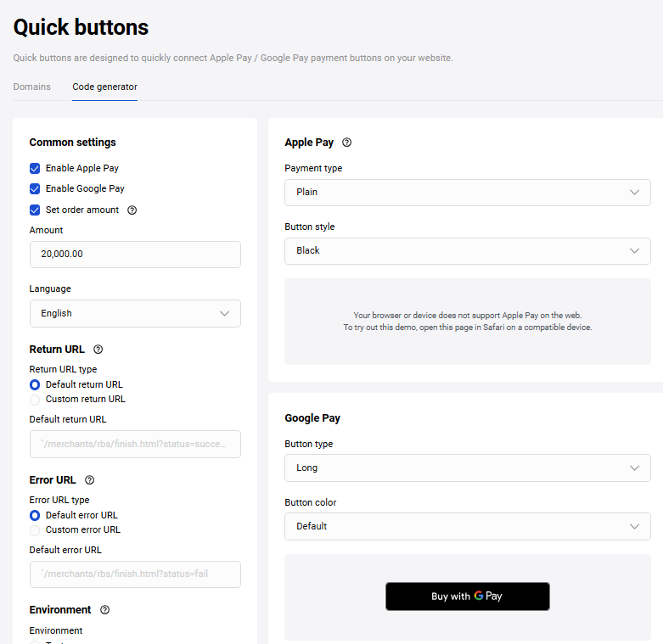Click help icon beside Environment heading
Screen dimensions: 663x644
(x=104, y=610)
